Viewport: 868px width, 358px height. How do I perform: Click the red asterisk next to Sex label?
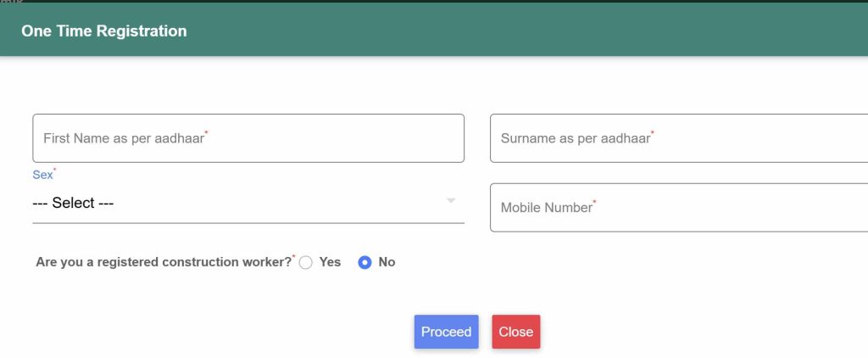click(x=55, y=171)
